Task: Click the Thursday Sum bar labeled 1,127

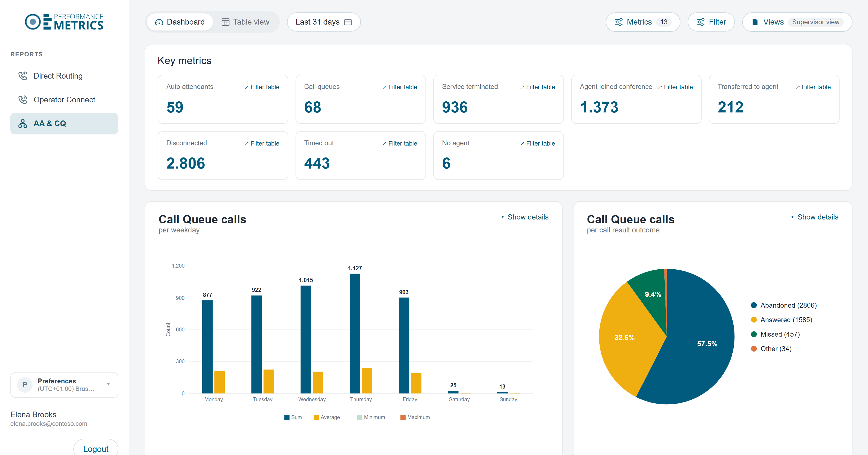Action: [355, 333]
